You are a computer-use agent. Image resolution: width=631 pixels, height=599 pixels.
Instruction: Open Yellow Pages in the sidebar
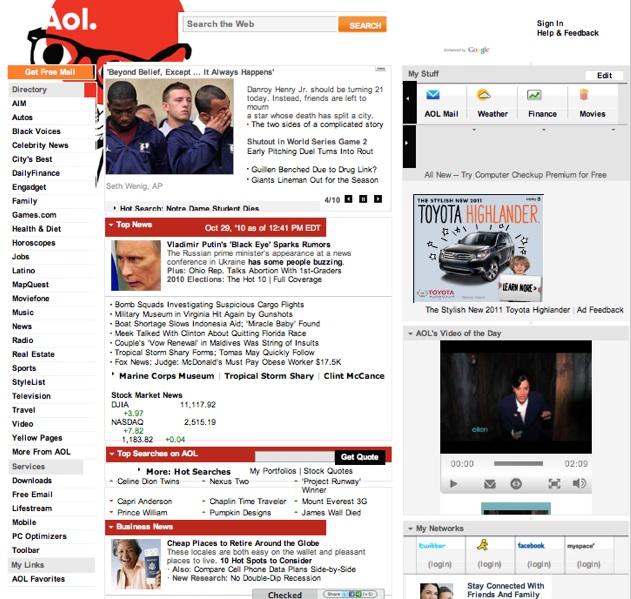tap(37, 438)
